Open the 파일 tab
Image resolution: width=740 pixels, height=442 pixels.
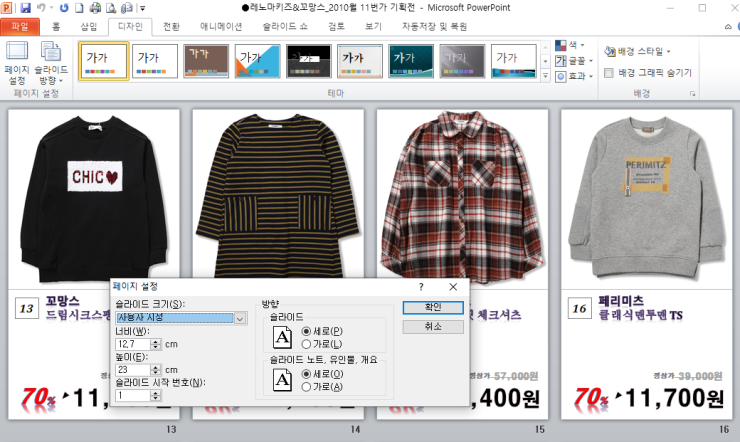[x=20, y=26]
